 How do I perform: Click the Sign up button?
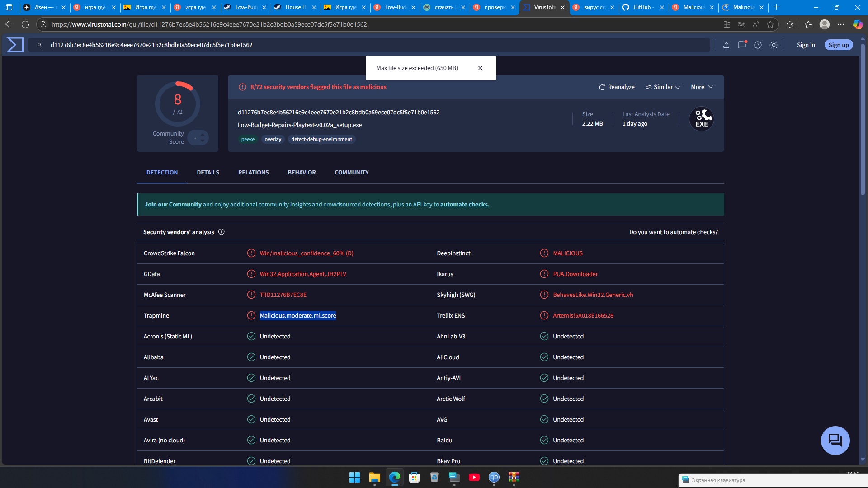[838, 45]
